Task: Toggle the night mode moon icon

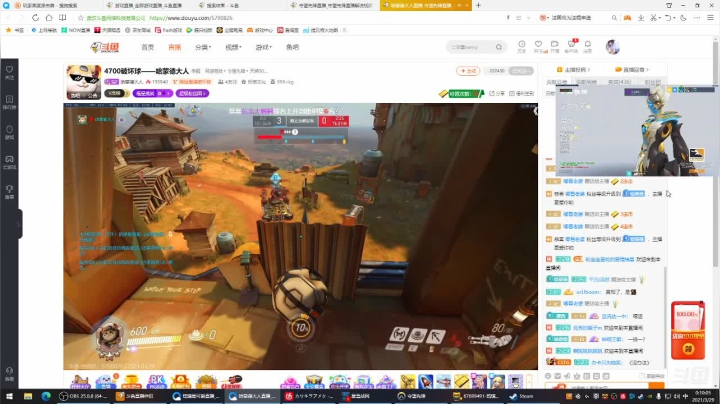Action: click(x=683, y=18)
